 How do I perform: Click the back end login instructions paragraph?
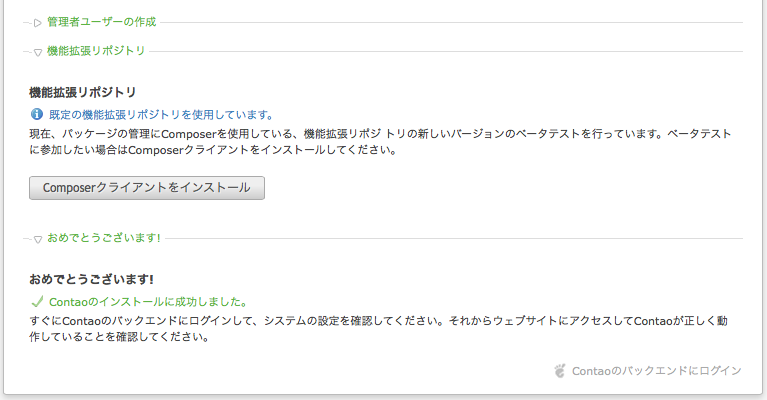click(378, 329)
